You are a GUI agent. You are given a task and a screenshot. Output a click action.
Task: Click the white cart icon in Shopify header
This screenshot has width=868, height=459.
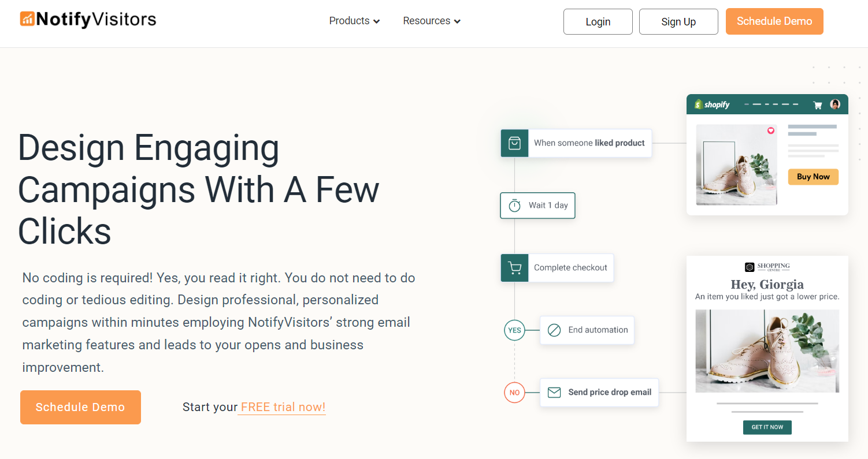[x=817, y=105]
